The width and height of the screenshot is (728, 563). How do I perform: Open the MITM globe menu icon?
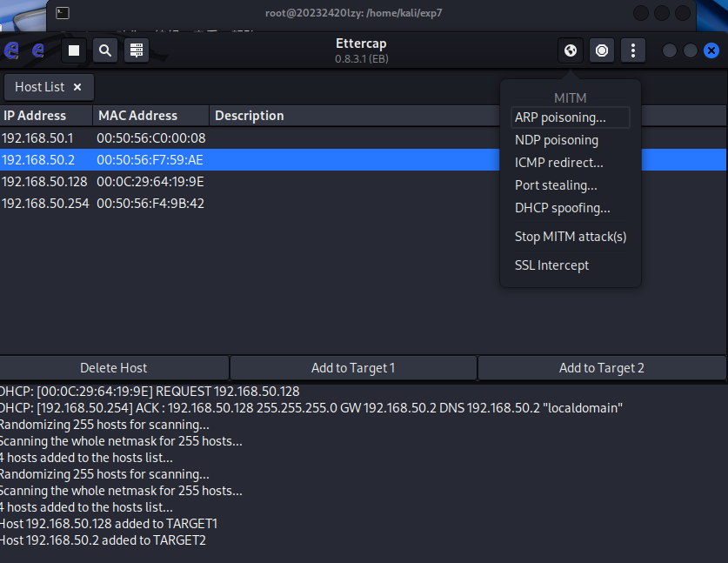coord(571,50)
